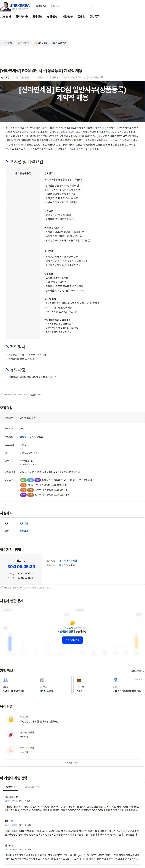Viewport: 145px width, 868px height.
Task: Click the 구내식당 benefit tag
Action: [7, 43]
